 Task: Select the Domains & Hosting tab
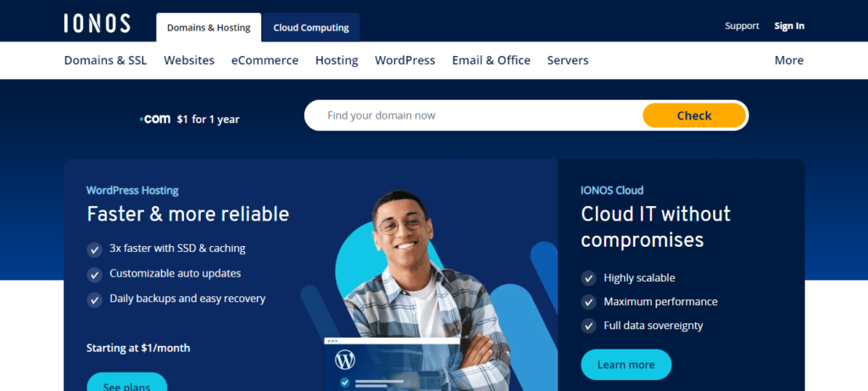click(x=209, y=27)
